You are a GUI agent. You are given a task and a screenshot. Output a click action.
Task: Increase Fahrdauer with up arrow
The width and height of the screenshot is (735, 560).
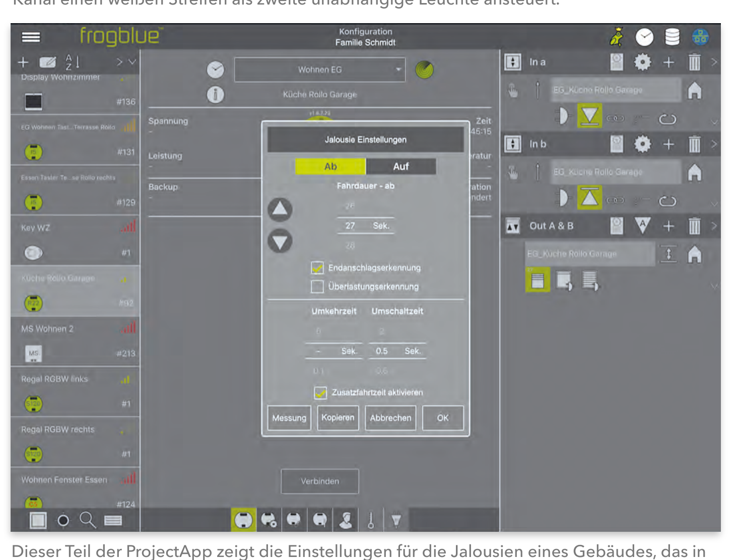click(x=280, y=209)
